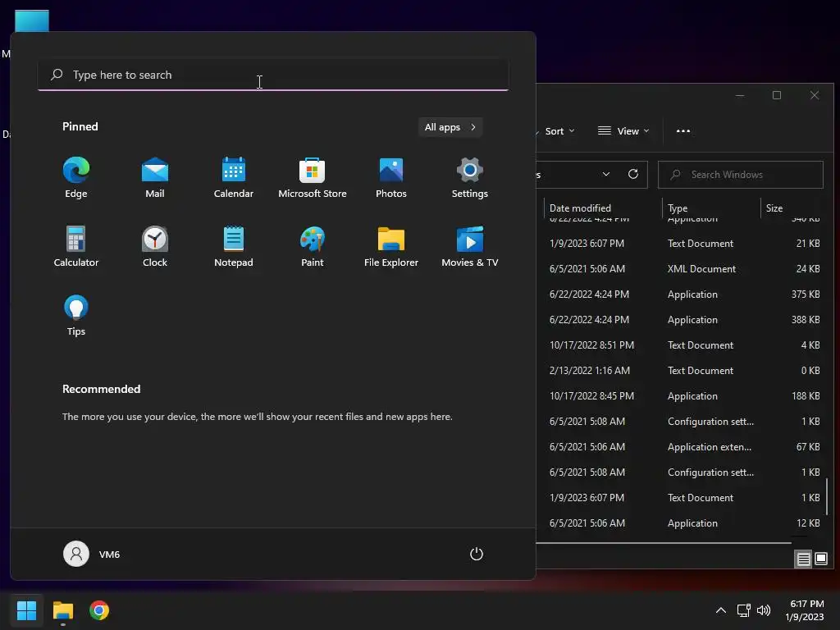Select the XML Document row
Viewport: 840px width, 630px height.
(680, 269)
